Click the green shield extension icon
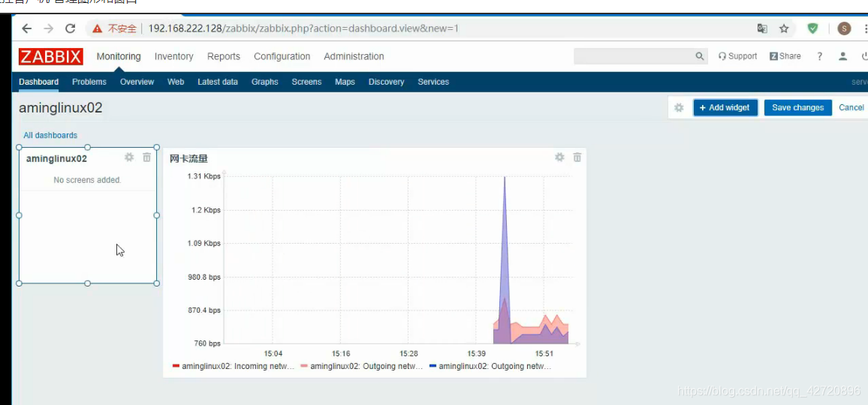 pos(812,28)
